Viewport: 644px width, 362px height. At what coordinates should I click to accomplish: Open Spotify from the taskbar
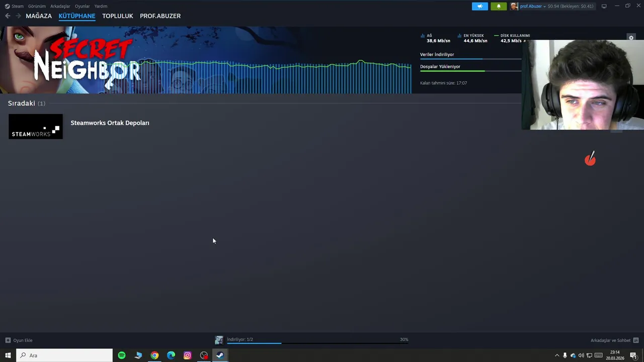[x=122, y=355]
